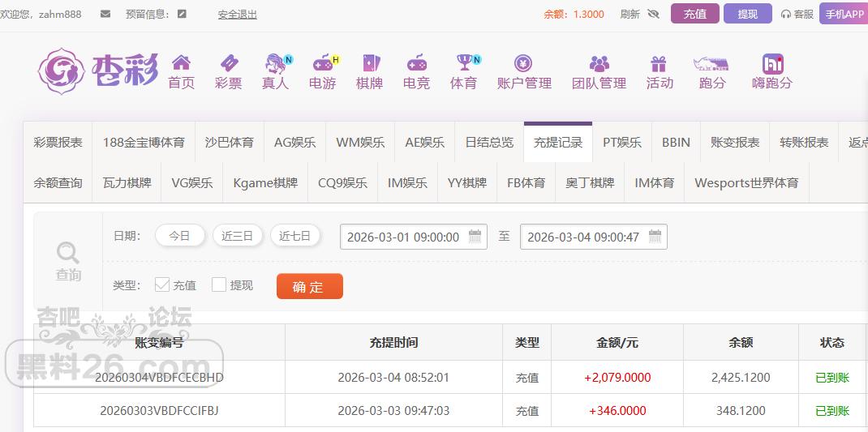The width and height of the screenshot is (868, 432).
Task: Select 近三日 date range
Action: click(x=238, y=236)
